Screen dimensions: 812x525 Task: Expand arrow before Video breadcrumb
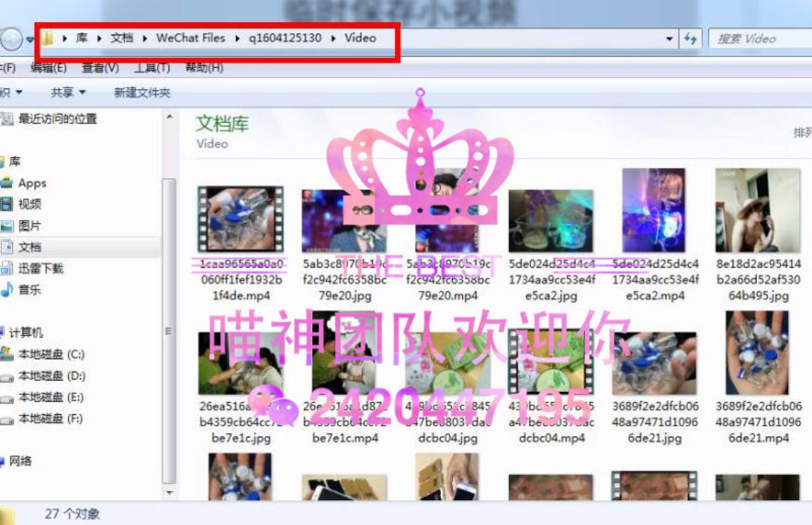click(x=334, y=39)
